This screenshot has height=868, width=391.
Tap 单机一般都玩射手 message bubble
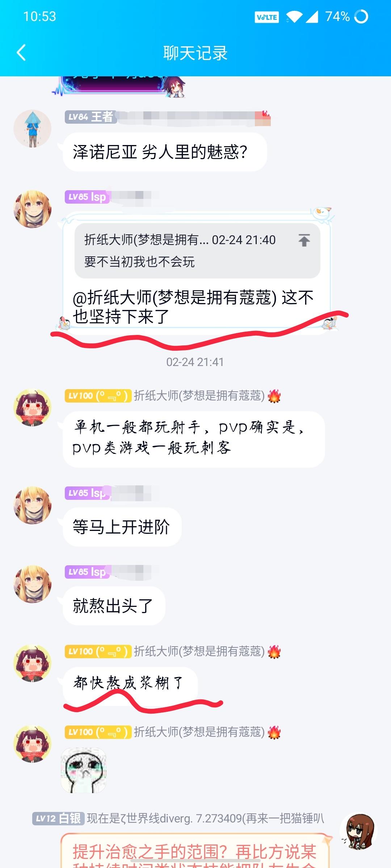click(194, 439)
